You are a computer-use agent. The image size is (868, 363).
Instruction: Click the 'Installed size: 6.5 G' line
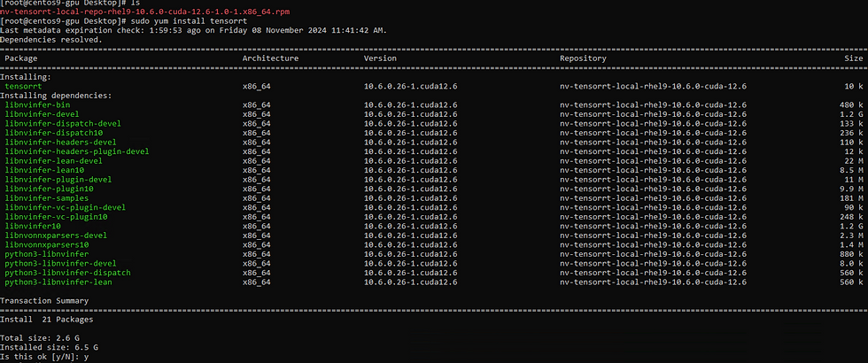[49, 347]
